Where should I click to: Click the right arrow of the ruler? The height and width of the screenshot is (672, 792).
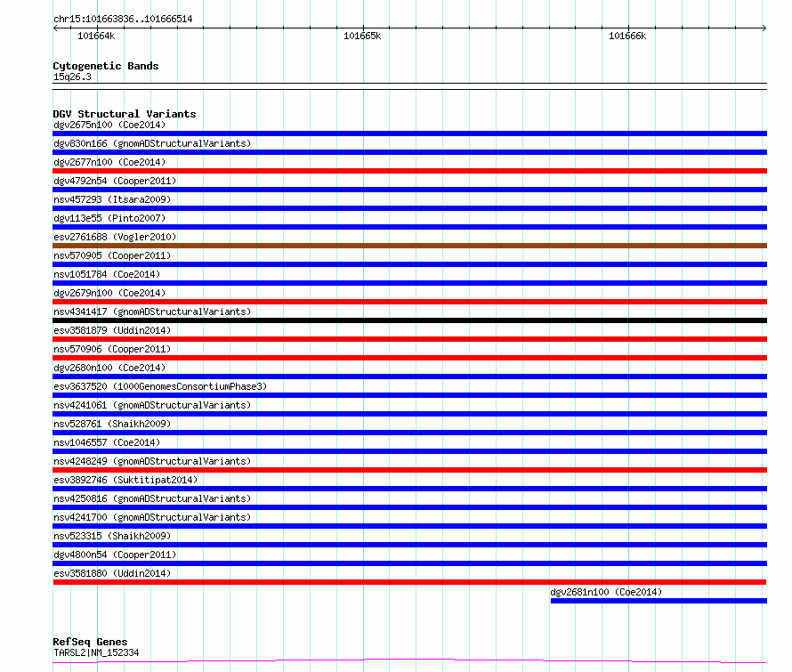click(764, 28)
